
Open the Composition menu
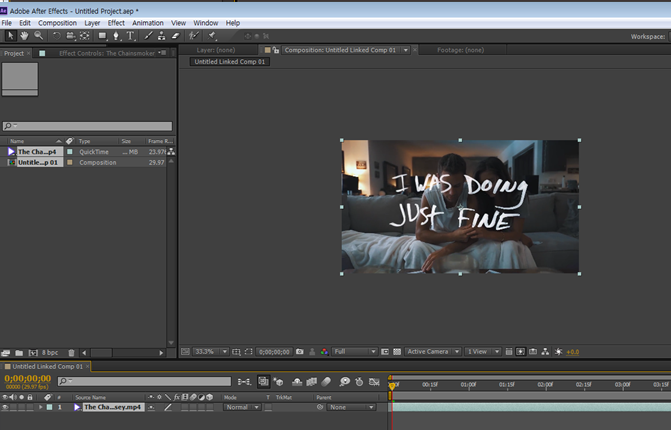click(57, 23)
